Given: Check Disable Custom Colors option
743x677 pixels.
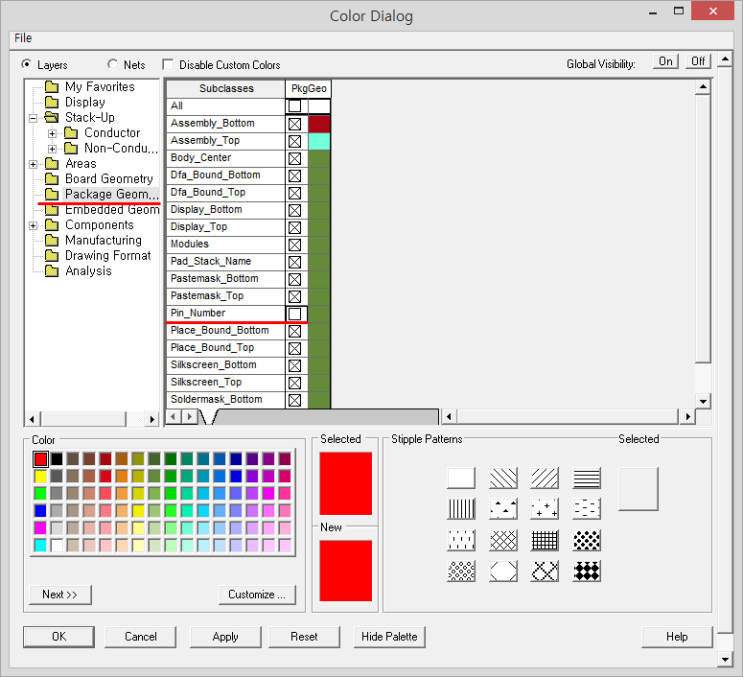Looking at the screenshot, I should pos(168,64).
